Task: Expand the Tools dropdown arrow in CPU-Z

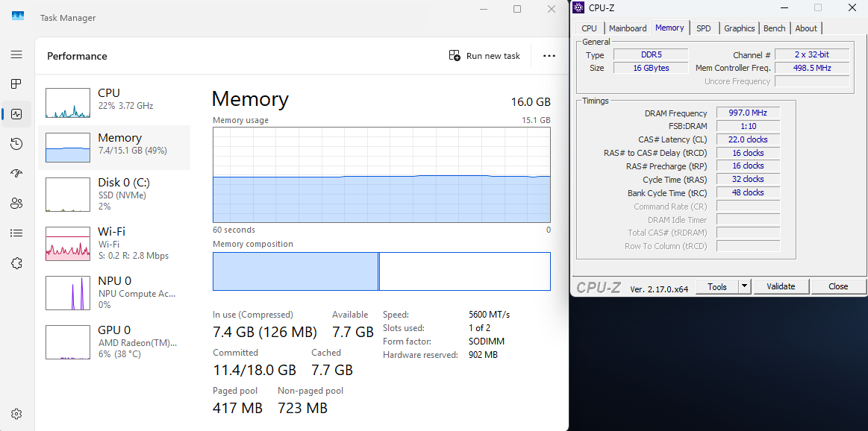Action: (744, 286)
